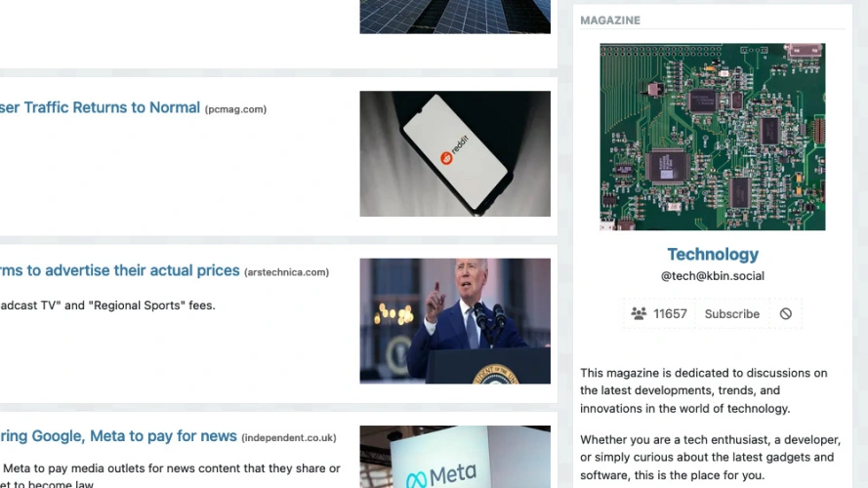Screen dimensions: 868x488
Task: Click the arstechnica.com domain link
Action: coord(287,272)
